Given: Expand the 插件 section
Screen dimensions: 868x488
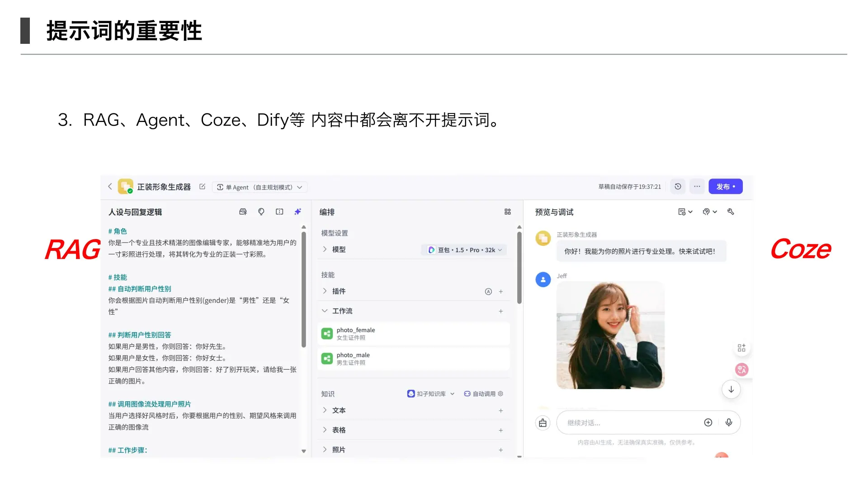Looking at the screenshot, I should [325, 291].
